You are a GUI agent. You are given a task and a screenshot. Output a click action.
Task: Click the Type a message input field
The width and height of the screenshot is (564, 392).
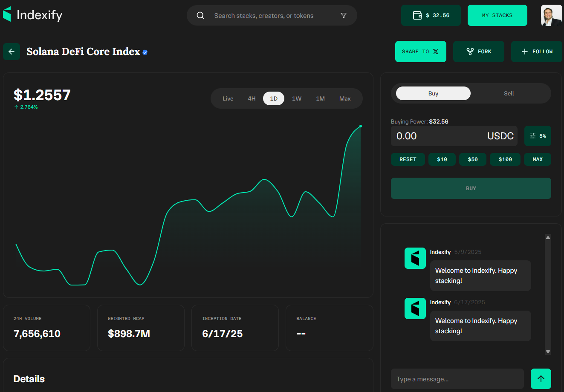[457, 379]
